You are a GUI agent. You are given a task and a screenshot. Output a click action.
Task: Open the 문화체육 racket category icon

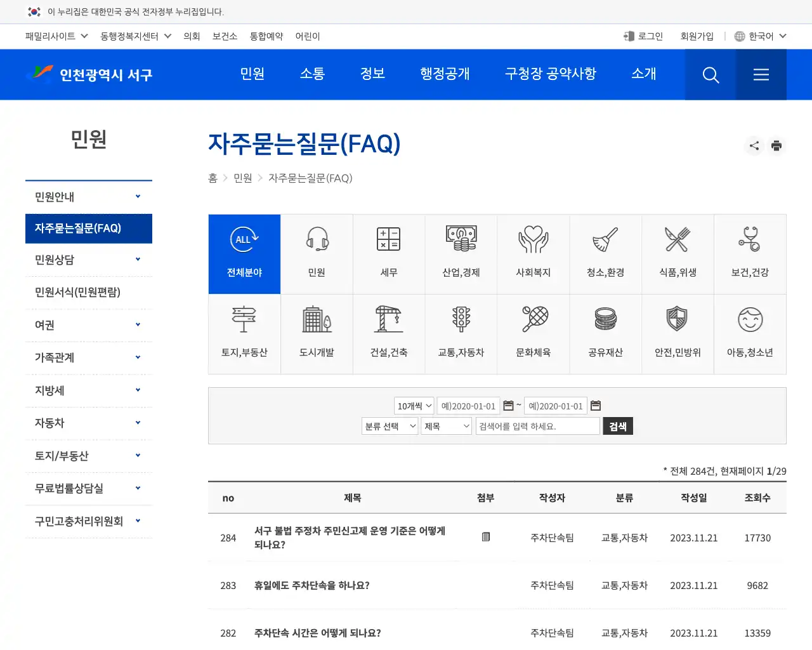click(x=534, y=334)
